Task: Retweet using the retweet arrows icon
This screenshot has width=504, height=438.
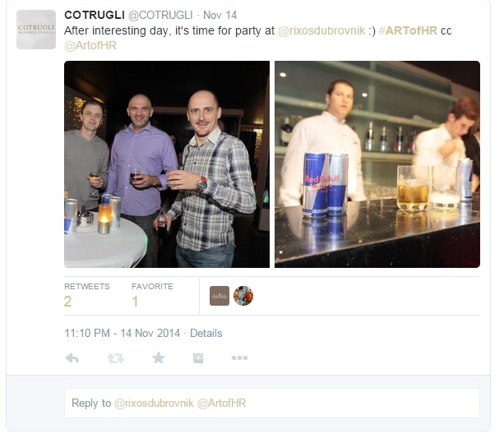Action: point(115,357)
